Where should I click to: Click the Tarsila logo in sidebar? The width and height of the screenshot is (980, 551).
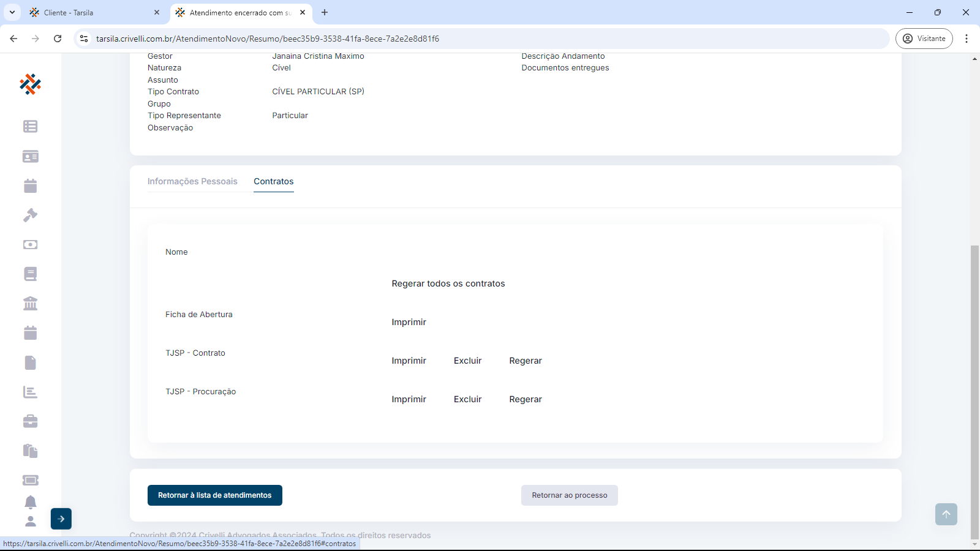pos(30,84)
